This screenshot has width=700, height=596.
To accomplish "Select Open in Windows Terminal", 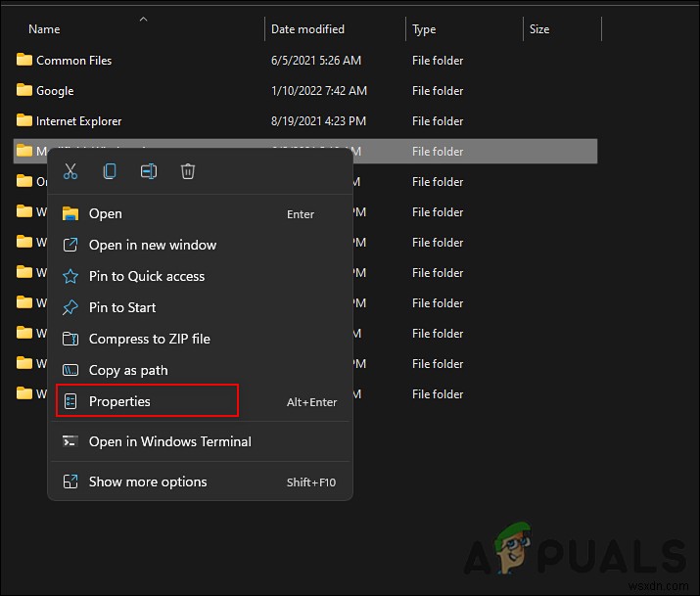I will click(200, 441).
